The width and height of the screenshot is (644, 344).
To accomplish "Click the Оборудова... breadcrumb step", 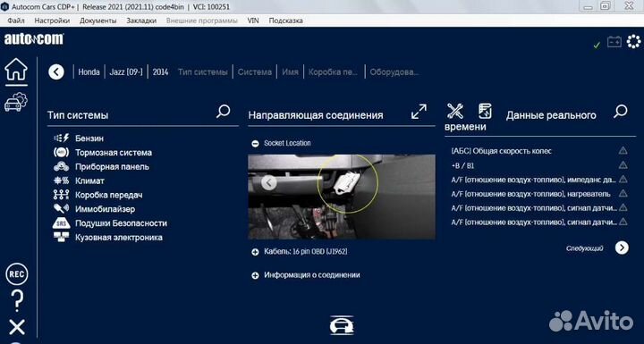I will [394, 71].
